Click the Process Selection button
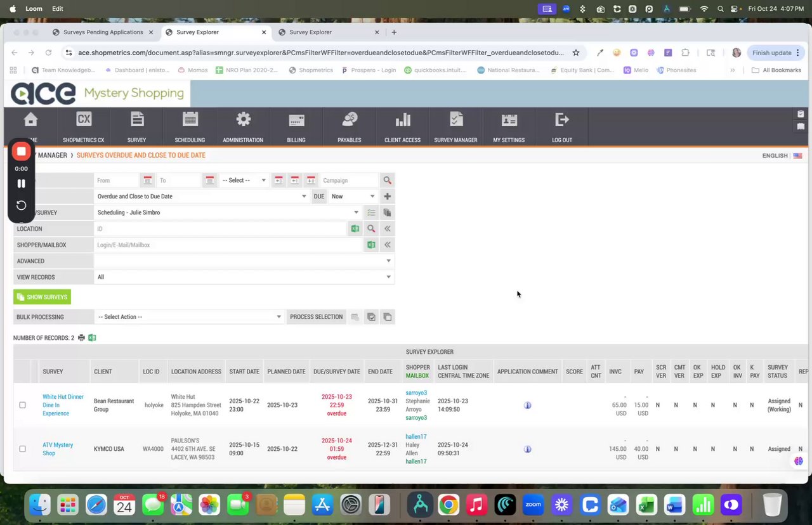The image size is (812, 525). pyautogui.click(x=316, y=317)
